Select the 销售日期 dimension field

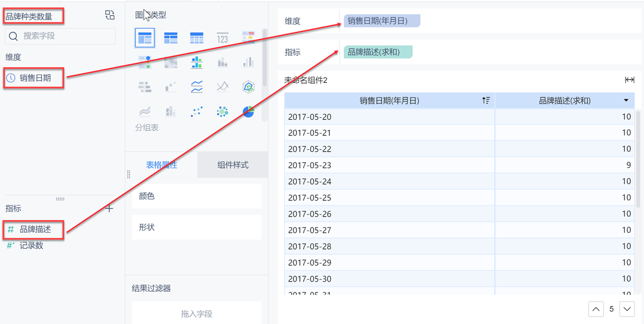(34, 78)
